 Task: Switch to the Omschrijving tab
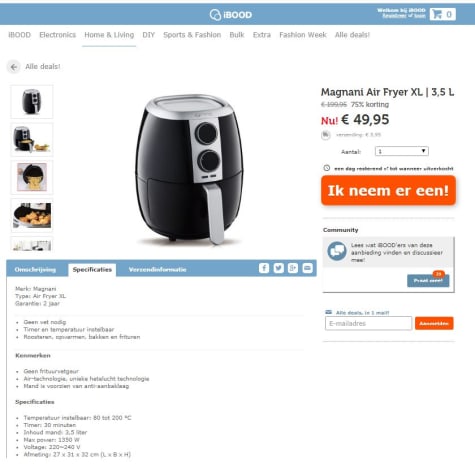[35, 270]
